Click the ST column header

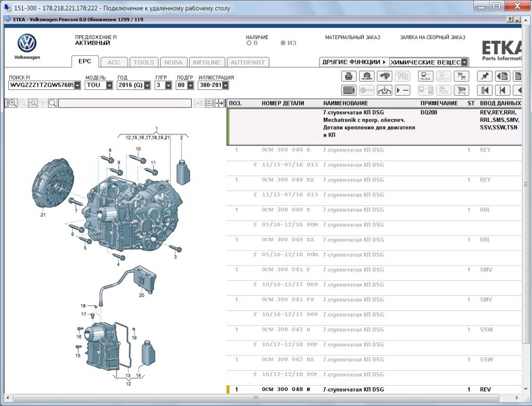point(471,103)
